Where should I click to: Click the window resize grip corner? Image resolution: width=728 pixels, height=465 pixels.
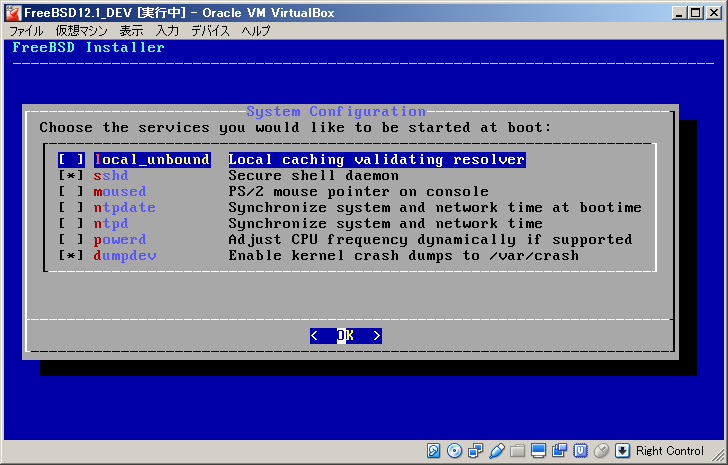pos(718,454)
